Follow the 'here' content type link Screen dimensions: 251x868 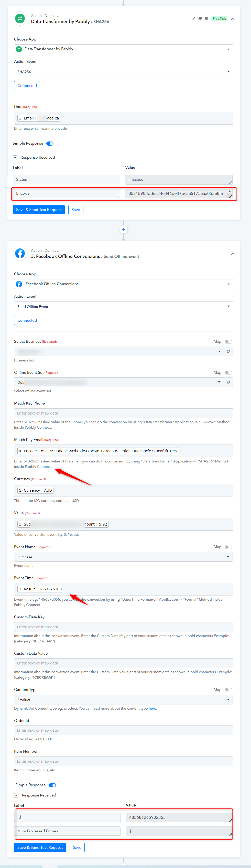point(152,708)
